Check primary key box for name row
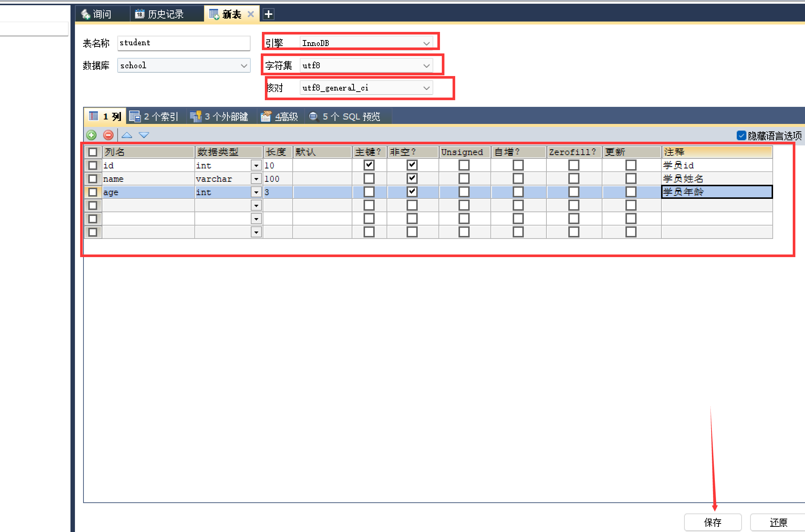Screen dimensions: 805x532 point(369,178)
